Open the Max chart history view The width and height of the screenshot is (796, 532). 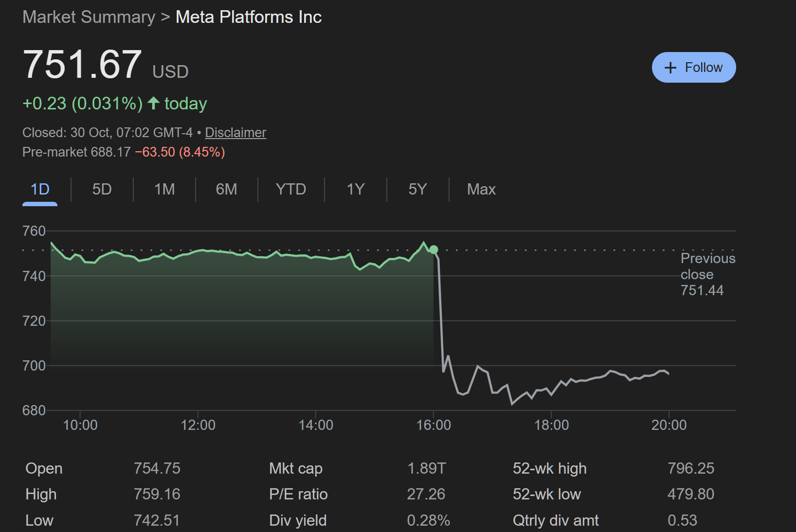click(x=481, y=189)
